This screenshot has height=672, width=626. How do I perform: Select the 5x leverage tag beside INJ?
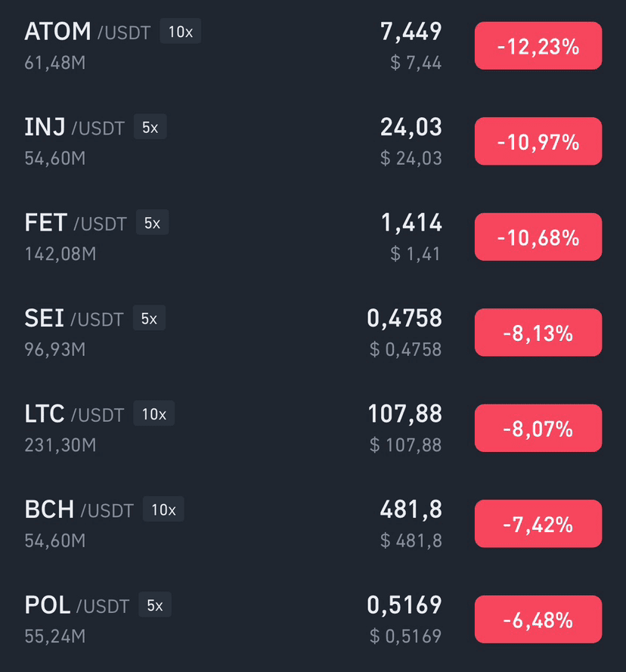[150, 127]
